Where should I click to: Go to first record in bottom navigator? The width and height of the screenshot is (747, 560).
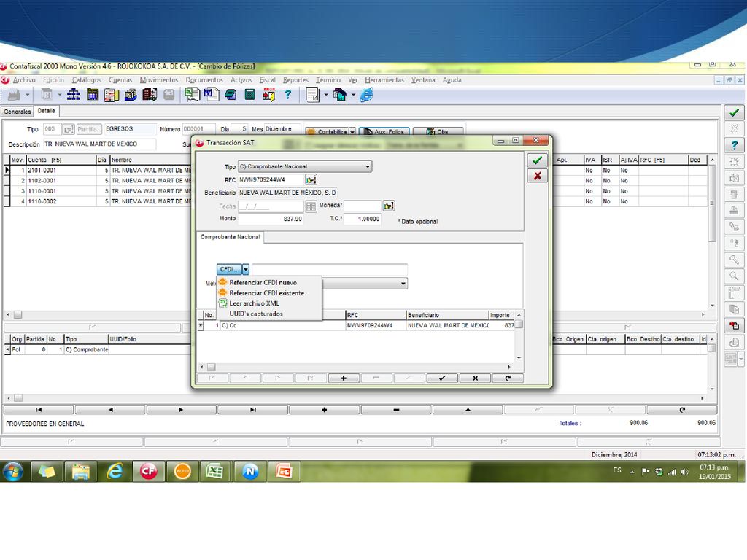point(39,410)
